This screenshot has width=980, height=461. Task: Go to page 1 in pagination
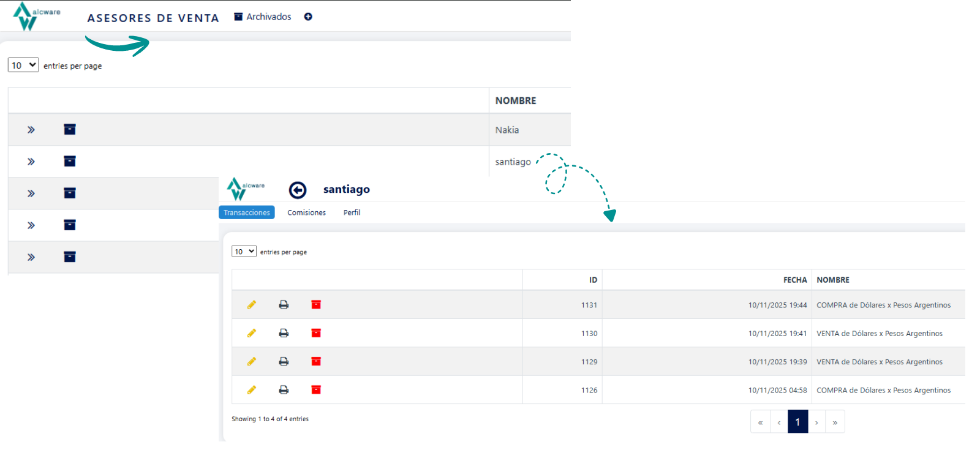[797, 422]
